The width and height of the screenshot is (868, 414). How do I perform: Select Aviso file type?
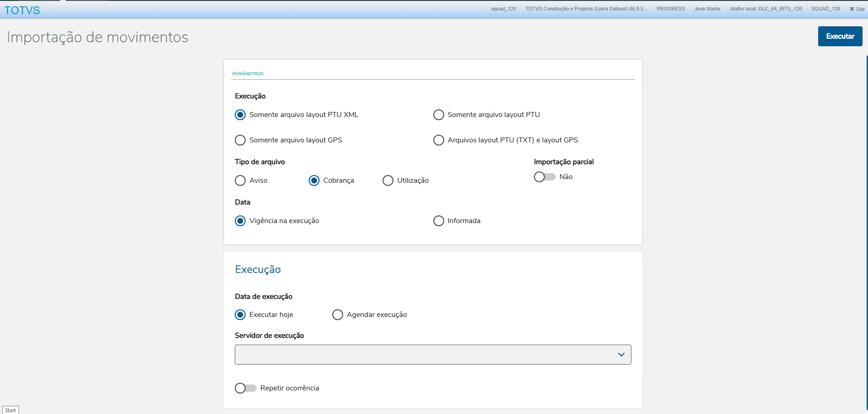click(x=240, y=180)
